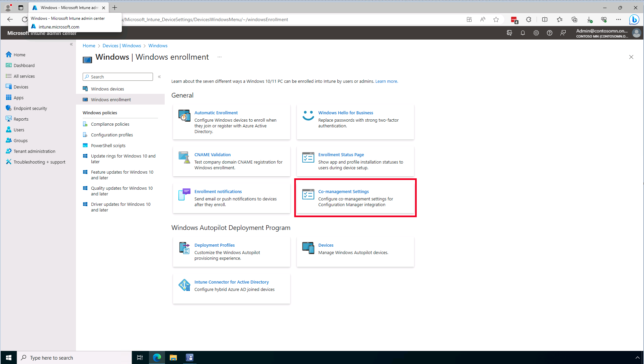
Task: Open the help question mark icon
Action: (549, 33)
